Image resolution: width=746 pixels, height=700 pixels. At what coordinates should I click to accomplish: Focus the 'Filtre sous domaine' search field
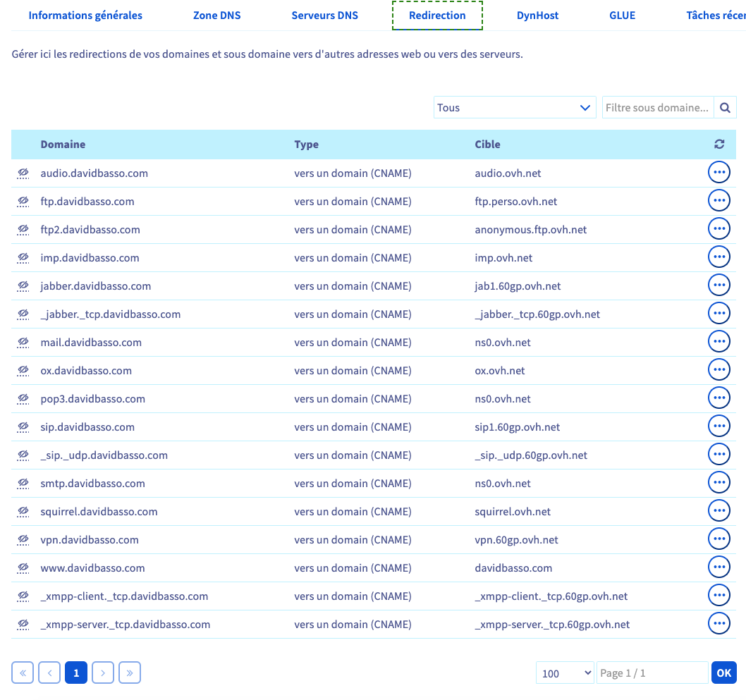point(657,108)
